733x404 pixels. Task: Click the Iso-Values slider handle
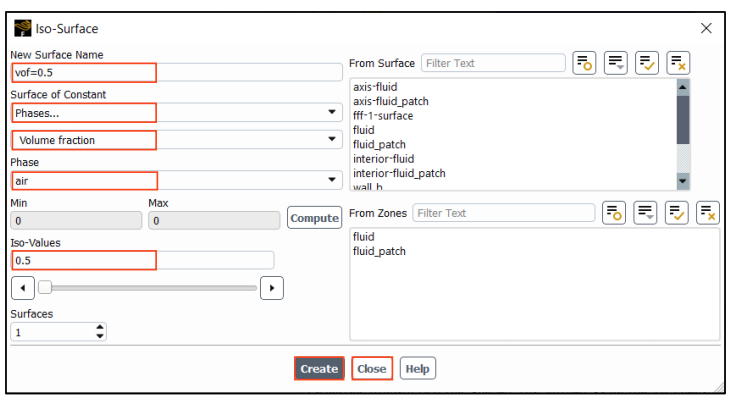(45, 287)
